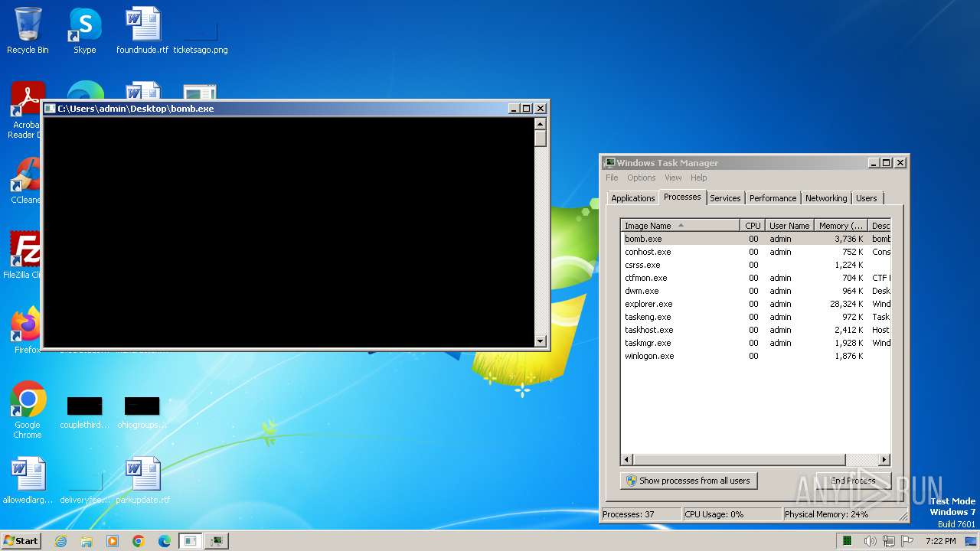Click the volume speaker tray icon
980x551 pixels.
(x=871, y=541)
